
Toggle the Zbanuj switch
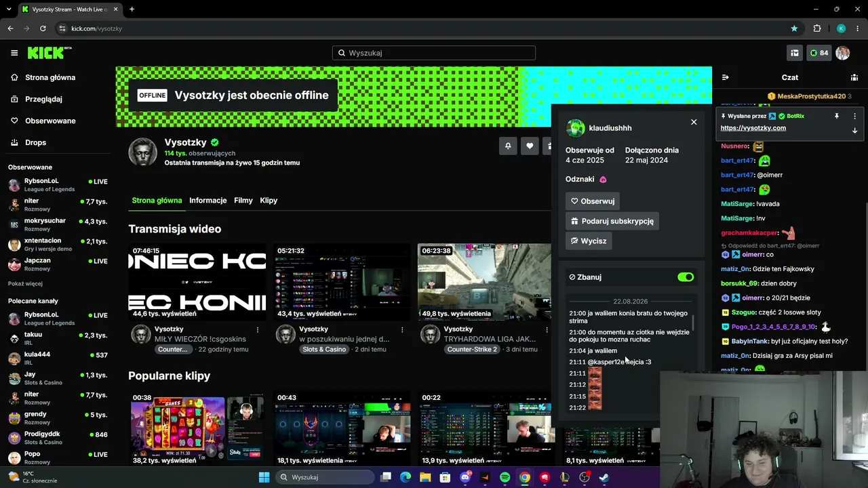pos(686,277)
